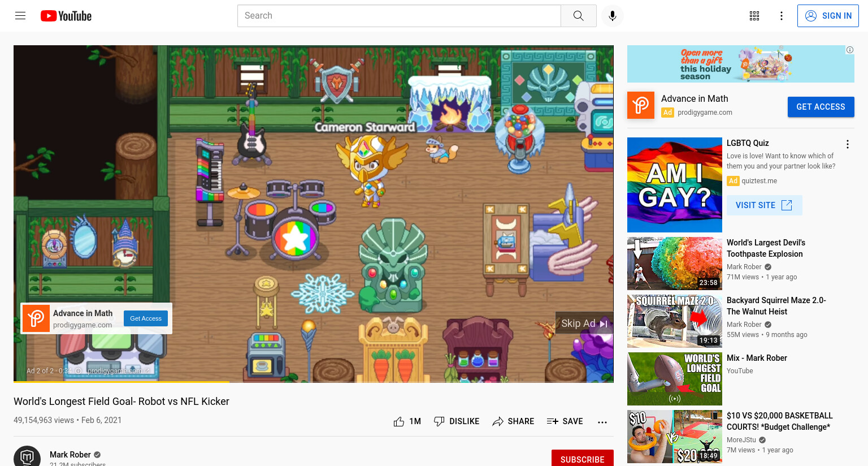Click the SIGN IN button
868x466 pixels.
(x=828, y=16)
